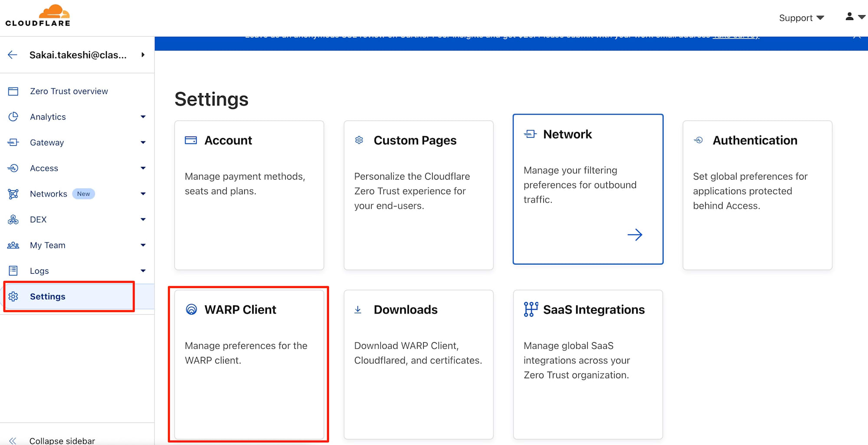Click the DEX sidebar icon

pyautogui.click(x=13, y=219)
